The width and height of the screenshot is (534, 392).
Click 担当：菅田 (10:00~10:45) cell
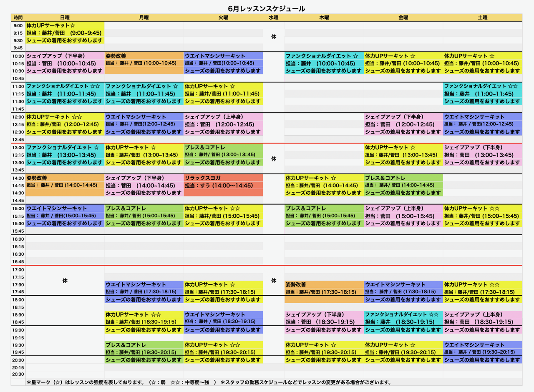point(65,63)
